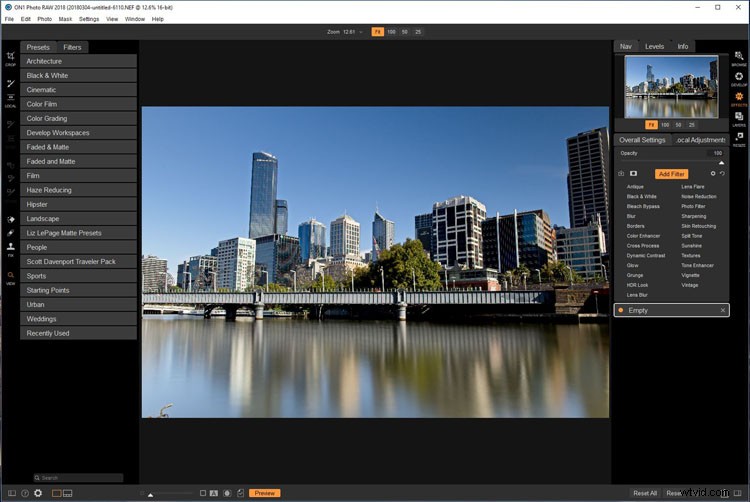Expand the Urban preset category
The image size is (750, 502).
click(x=78, y=305)
